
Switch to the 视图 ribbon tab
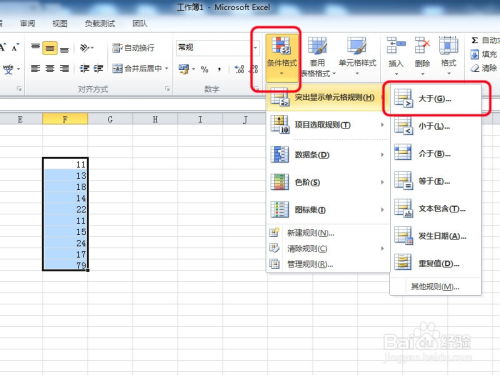[x=60, y=23]
